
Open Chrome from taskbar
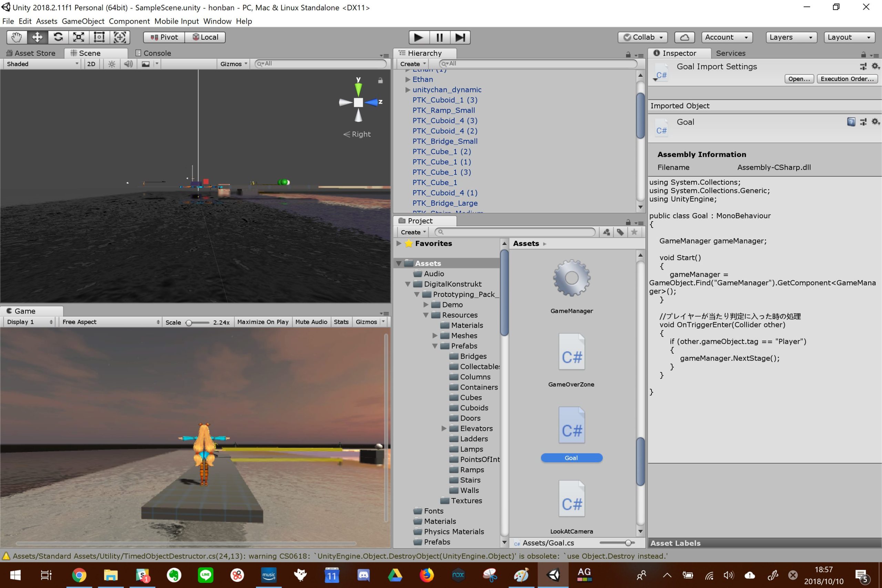[79, 575]
